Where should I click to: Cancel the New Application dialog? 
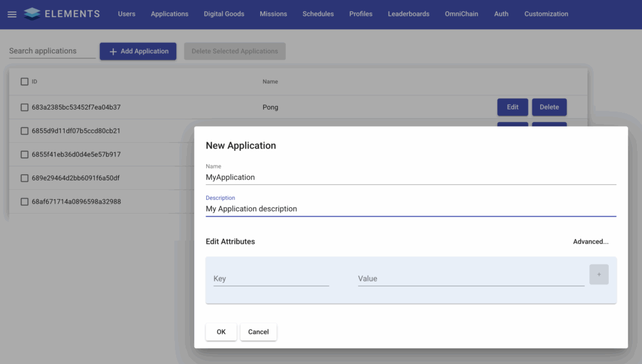point(258,332)
